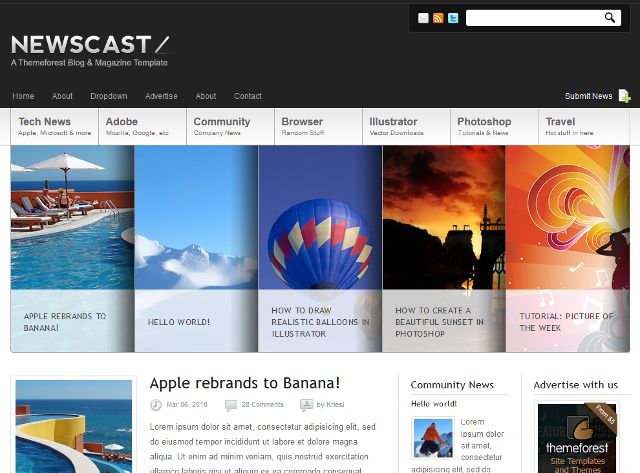Click the comment bubble icon
This screenshot has width=640, height=473.
(231, 405)
